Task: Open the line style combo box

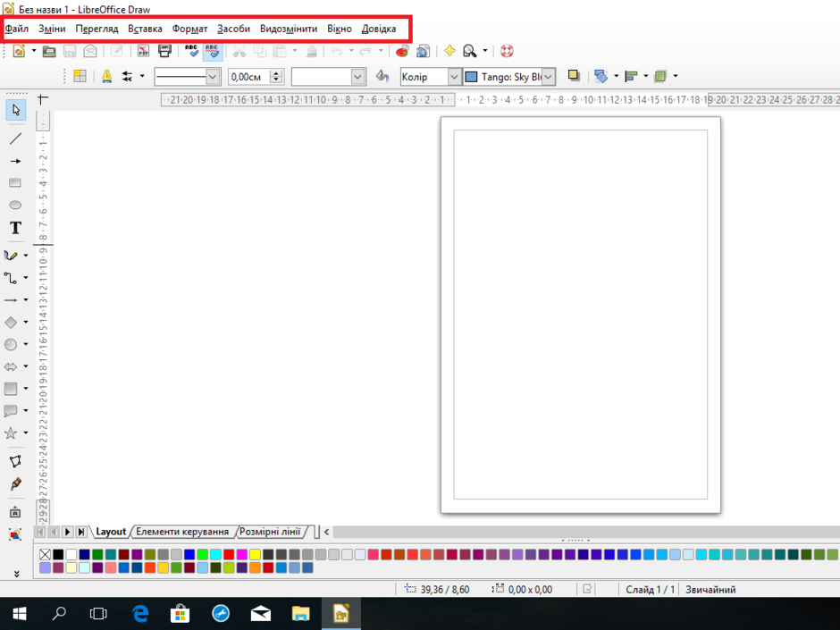Action: 188,77
